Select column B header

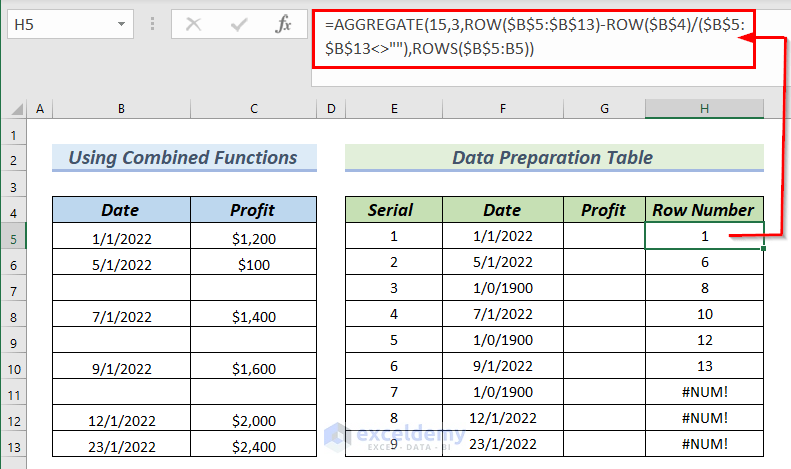pos(120,108)
